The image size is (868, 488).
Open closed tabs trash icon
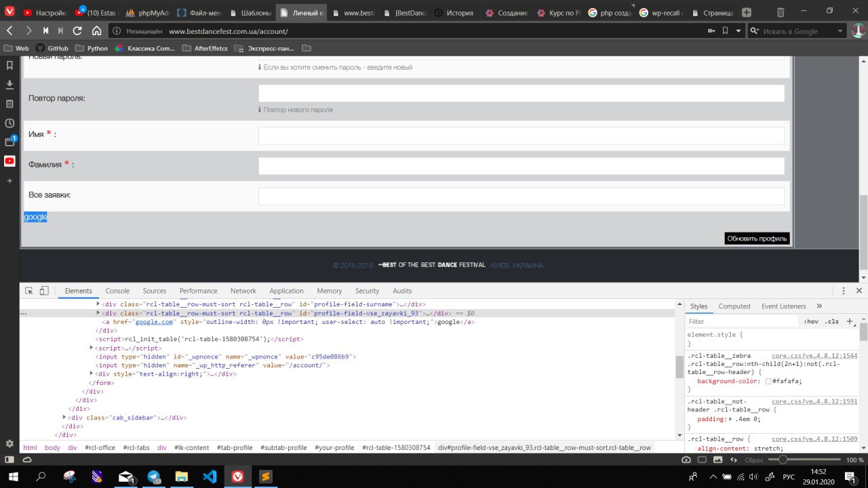(x=781, y=12)
